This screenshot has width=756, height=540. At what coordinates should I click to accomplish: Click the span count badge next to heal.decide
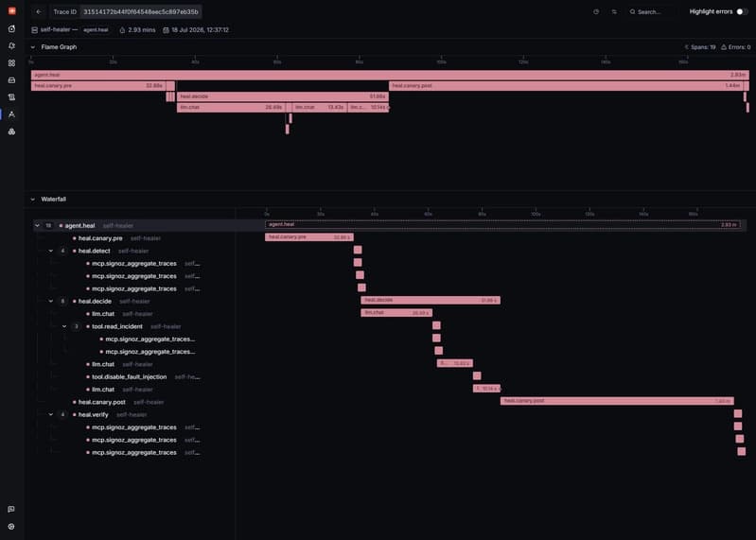(x=62, y=301)
